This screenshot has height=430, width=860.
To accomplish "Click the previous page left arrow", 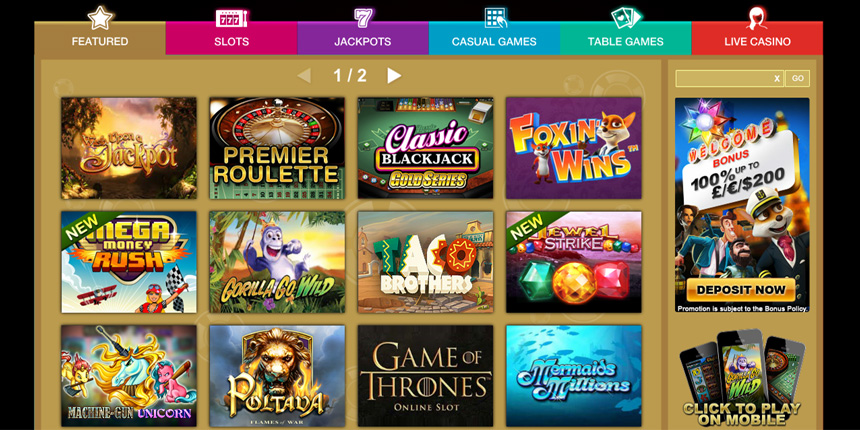I will (x=304, y=76).
